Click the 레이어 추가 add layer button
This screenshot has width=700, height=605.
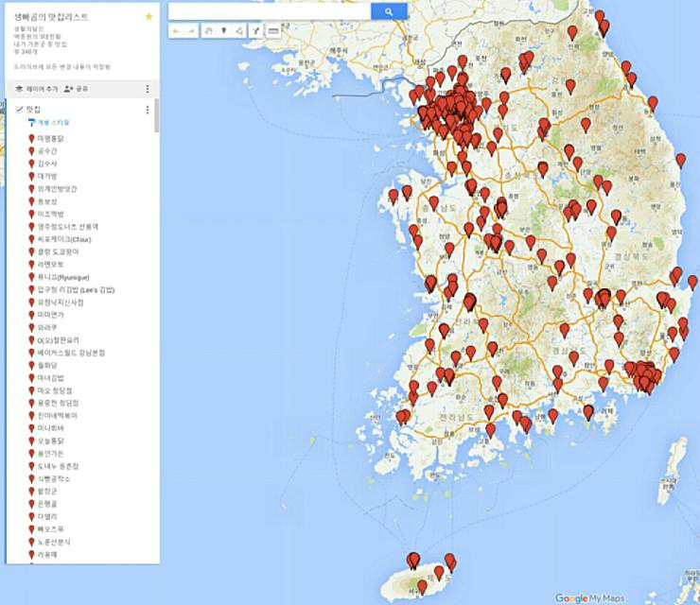pos(37,88)
